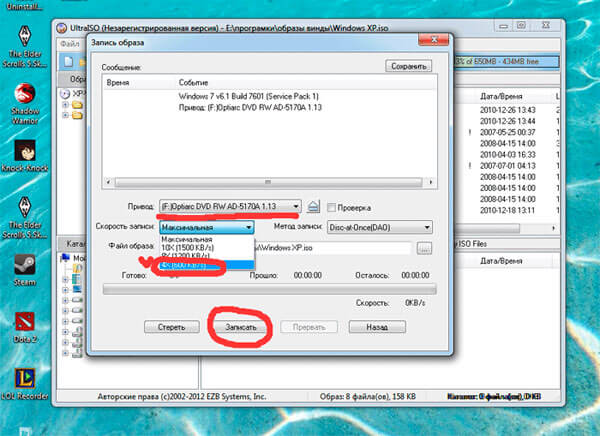This screenshot has width=600, height=436.
Task: Click the Windows 7 v6.1 Build 7601 log entry
Action: pyautogui.click(x=249, y=96)
